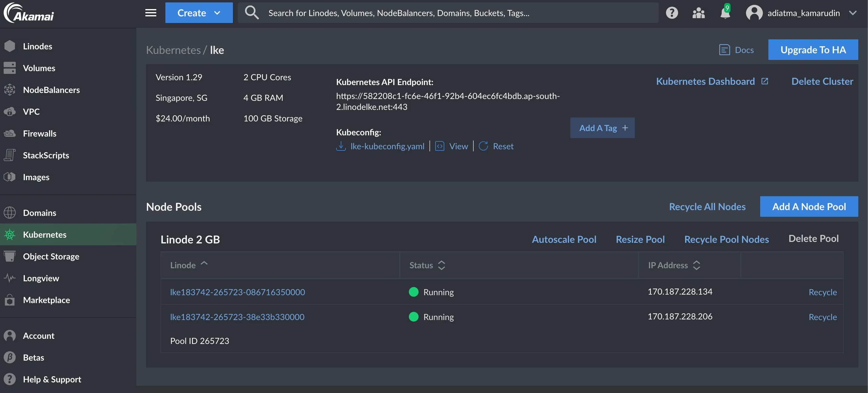Click the Help & Support icon
This screenshot has height=393, width=868.
point(10,379)
